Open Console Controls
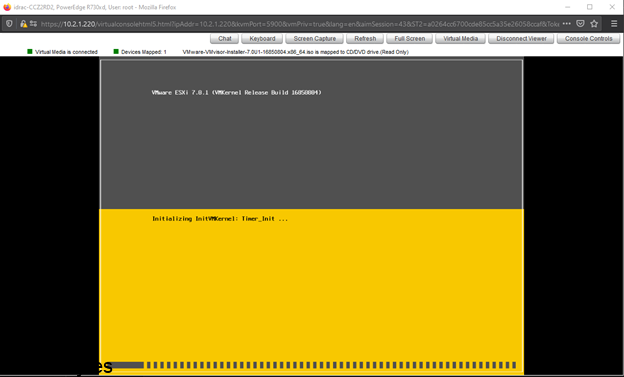Image resolution: width=624 pixels, height=377 pixels. pyautogui.click(x=589, y=39)
